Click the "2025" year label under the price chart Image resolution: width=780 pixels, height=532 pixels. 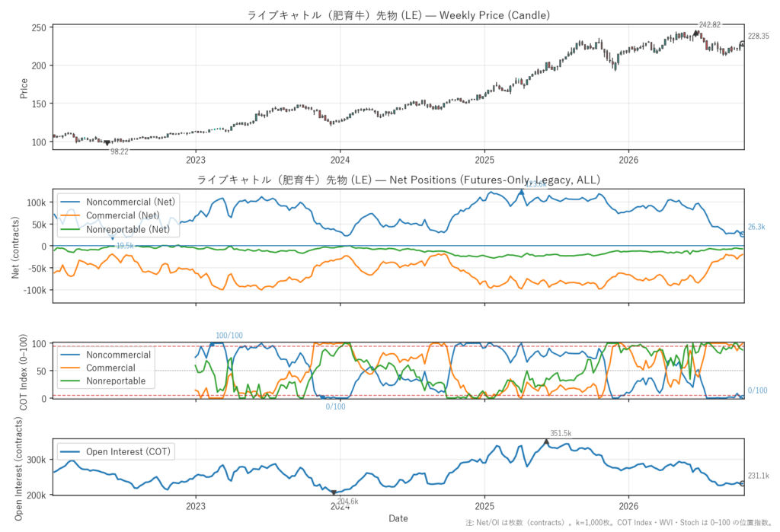click(484, 160)
